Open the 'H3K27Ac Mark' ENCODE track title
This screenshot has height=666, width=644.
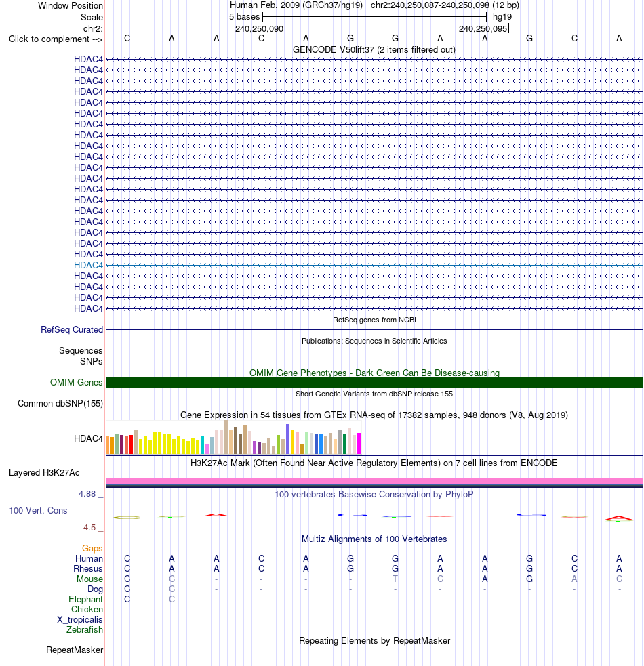(374, 463)
